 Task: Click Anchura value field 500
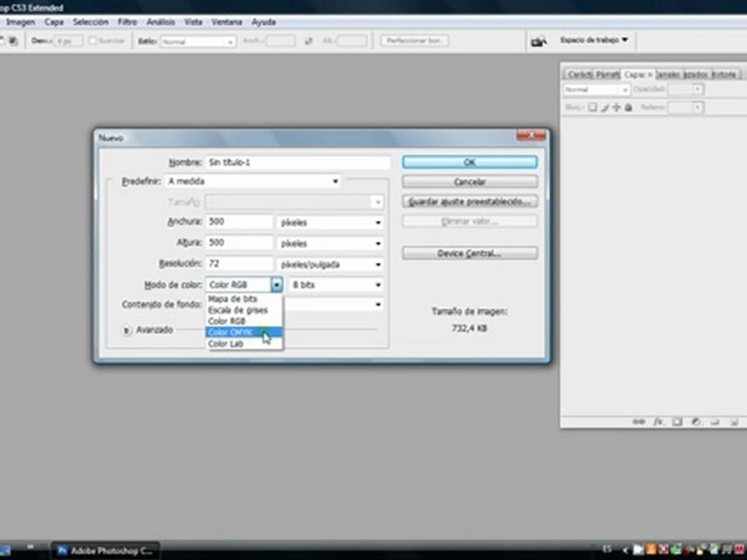239,222
